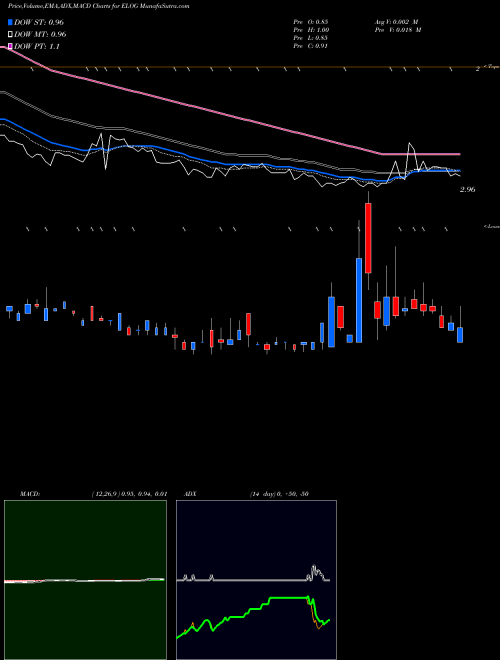Open the green MACD indicator panel

[x=85, y=580]
